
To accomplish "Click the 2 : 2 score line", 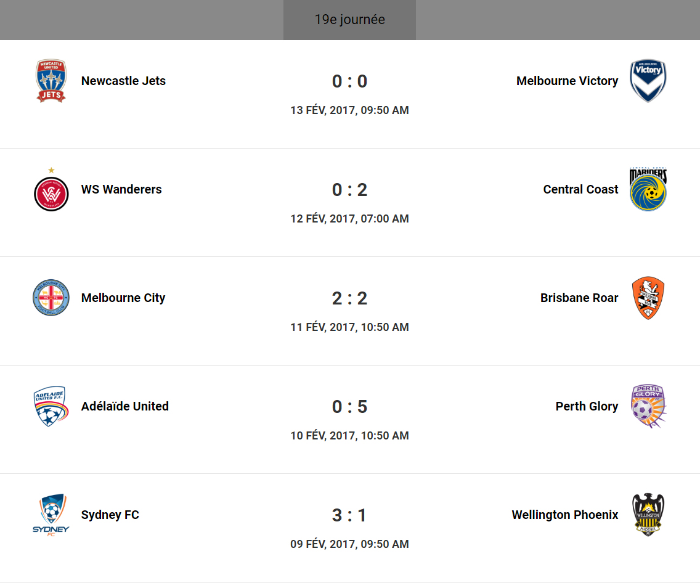I will [x=349, y=298].
